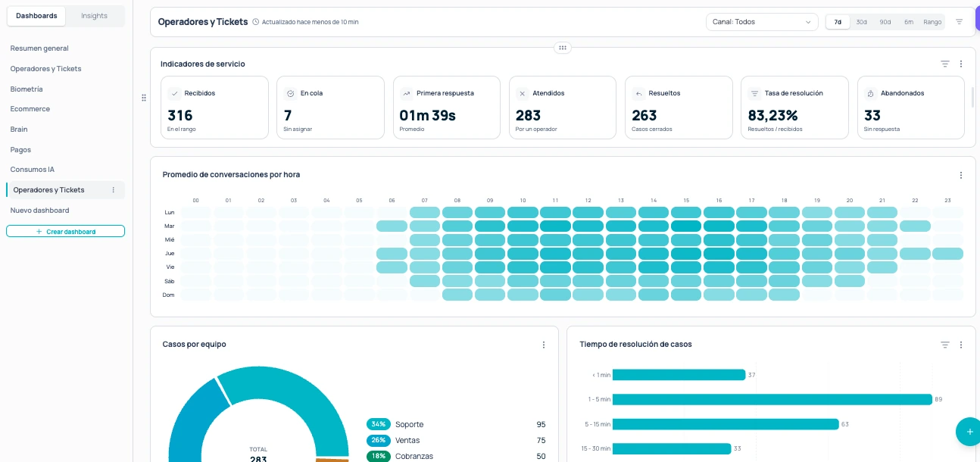Click the 'Jue' row label in heatmap
The image size is (980, 462).
[x=170, y=254]
